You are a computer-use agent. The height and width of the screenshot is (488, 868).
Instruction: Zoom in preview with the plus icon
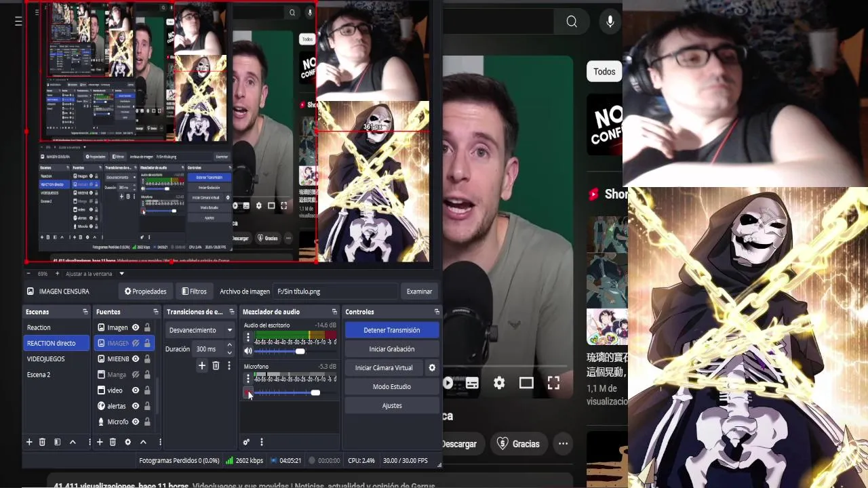click(57, 274)
